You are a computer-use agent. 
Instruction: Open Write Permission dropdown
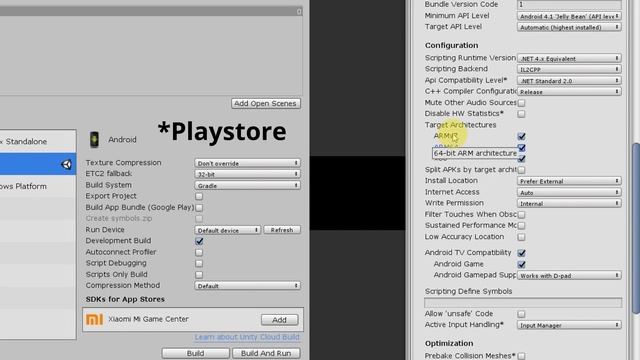[569, 203]
